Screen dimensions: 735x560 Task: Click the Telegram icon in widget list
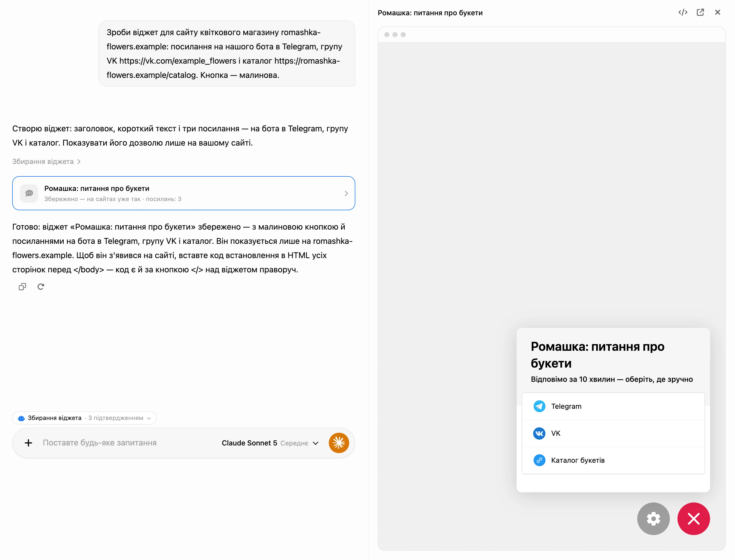[x=539, y=406]
